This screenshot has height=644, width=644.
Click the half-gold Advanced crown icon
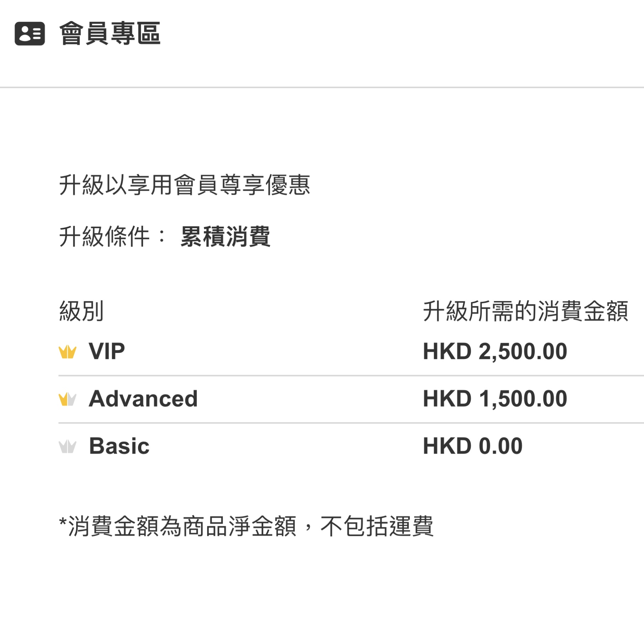[x=67, y=399]
